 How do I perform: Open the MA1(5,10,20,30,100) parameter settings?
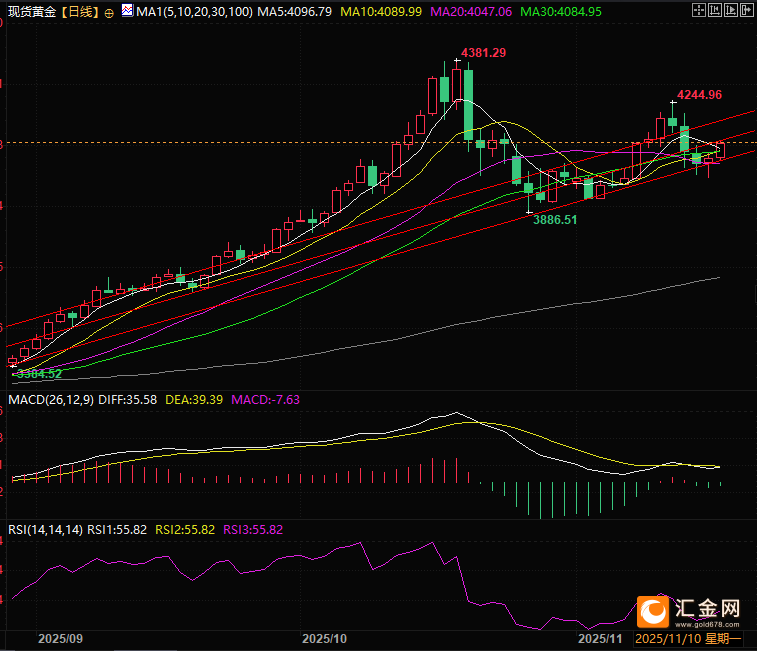[192, 12]
